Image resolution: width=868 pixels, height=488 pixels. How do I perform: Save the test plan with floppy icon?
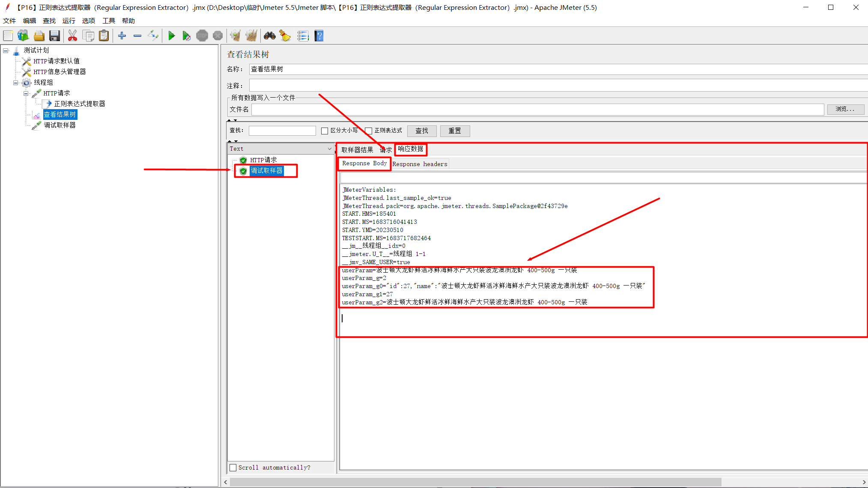[x=54, y=36]
